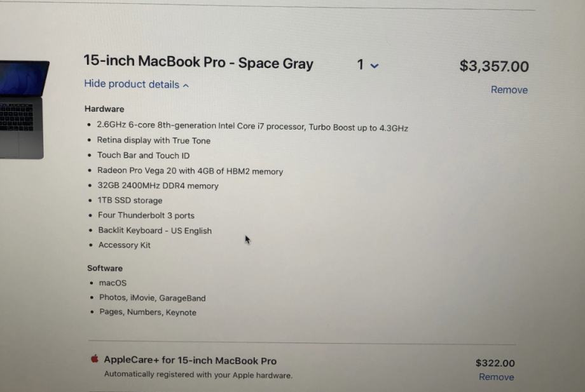The height and width of the screenshot is (392, 585).
Task: Open the quantity dropdown showing 1
Action: 367,65
